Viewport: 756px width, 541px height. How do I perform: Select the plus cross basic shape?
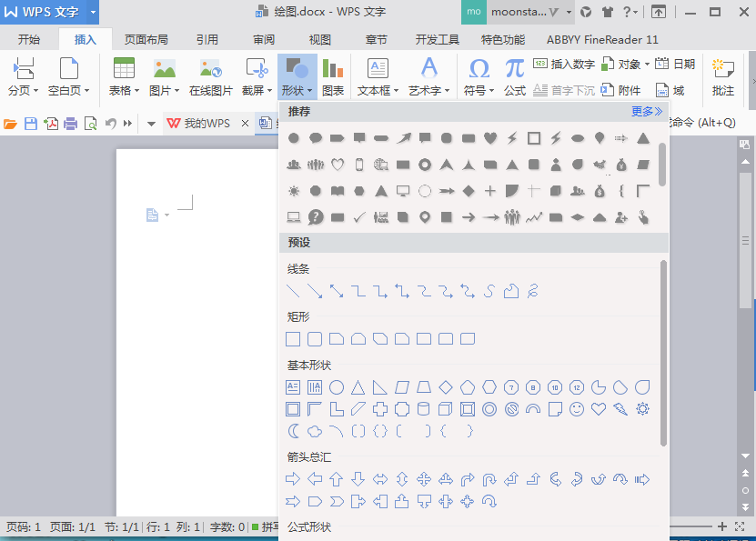pos(380,409)
